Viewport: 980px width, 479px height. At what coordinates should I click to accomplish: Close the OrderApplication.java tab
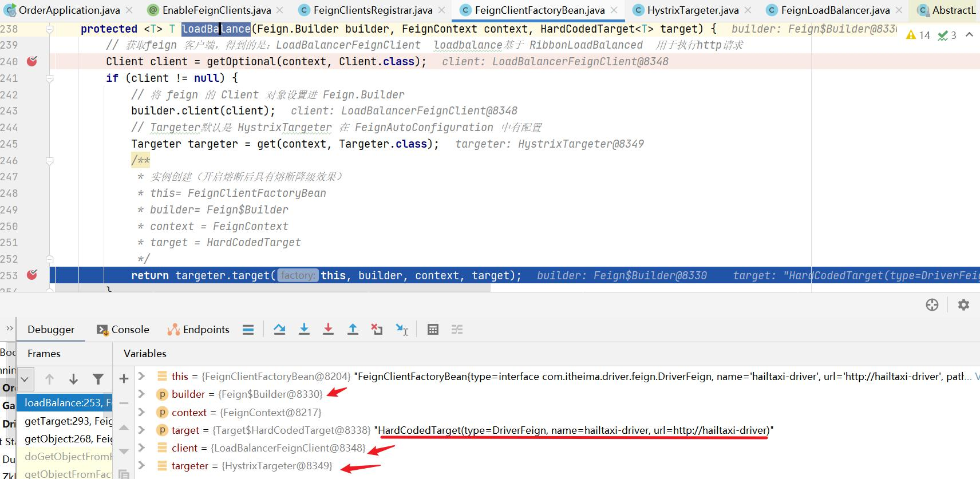(x=129, y=10)
